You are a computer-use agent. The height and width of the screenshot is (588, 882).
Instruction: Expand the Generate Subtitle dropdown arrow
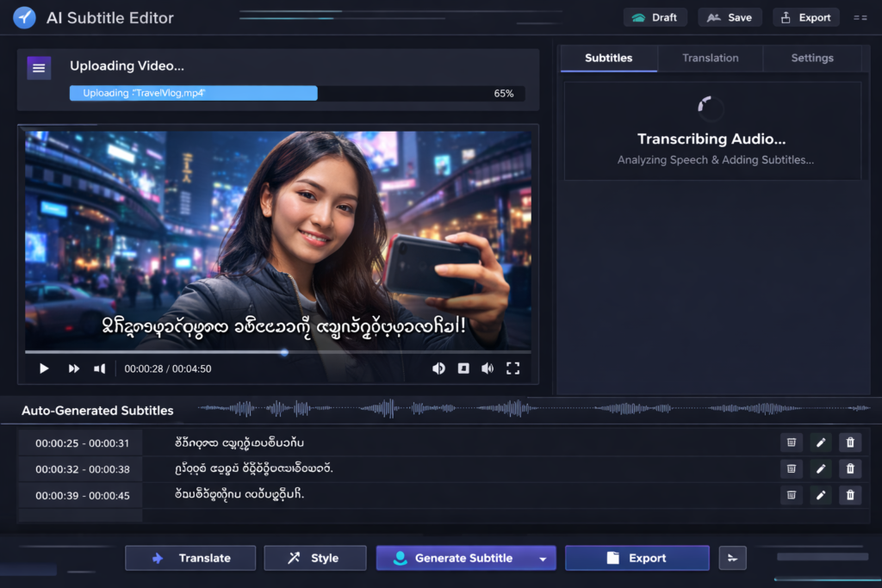coord(543,559)
